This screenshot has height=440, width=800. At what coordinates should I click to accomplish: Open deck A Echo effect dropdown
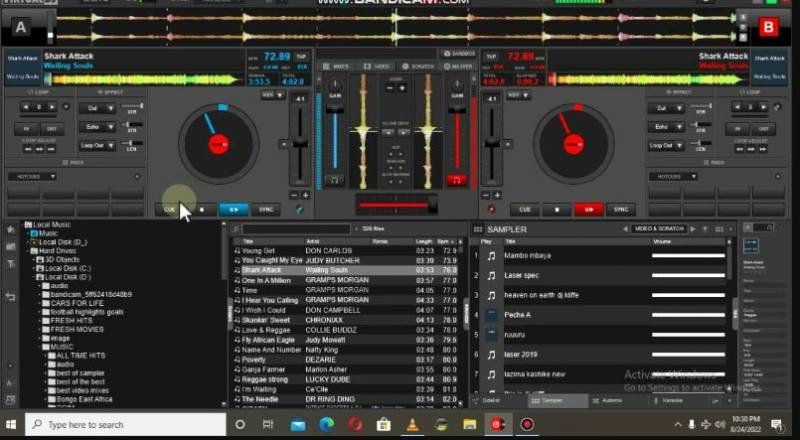pos(97,127)
